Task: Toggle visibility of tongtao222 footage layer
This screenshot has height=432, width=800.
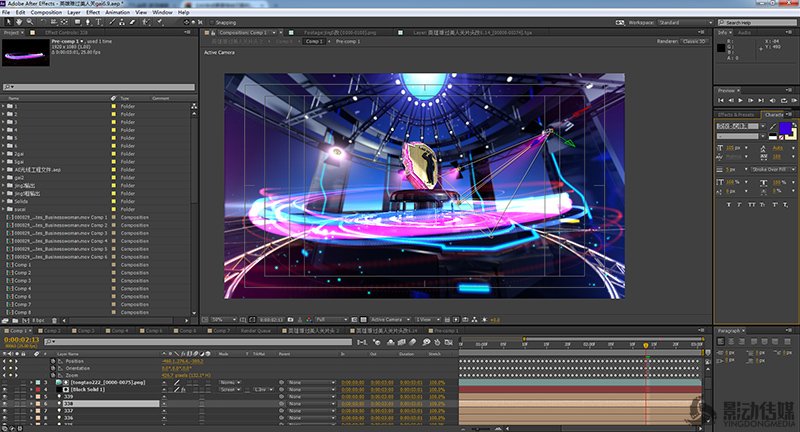Action: click(5, 382)
